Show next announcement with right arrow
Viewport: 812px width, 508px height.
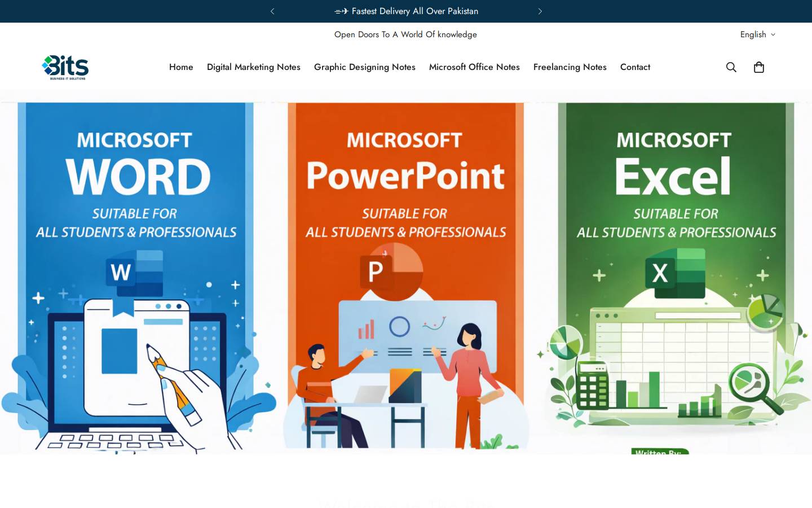(x=540, y=11)
